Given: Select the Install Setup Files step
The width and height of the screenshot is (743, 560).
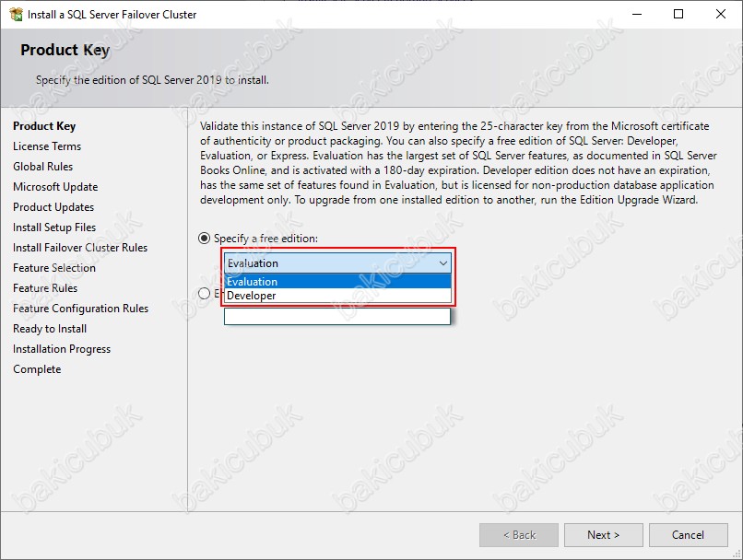Looking at the screenshot, I should [x=54, y=227].
